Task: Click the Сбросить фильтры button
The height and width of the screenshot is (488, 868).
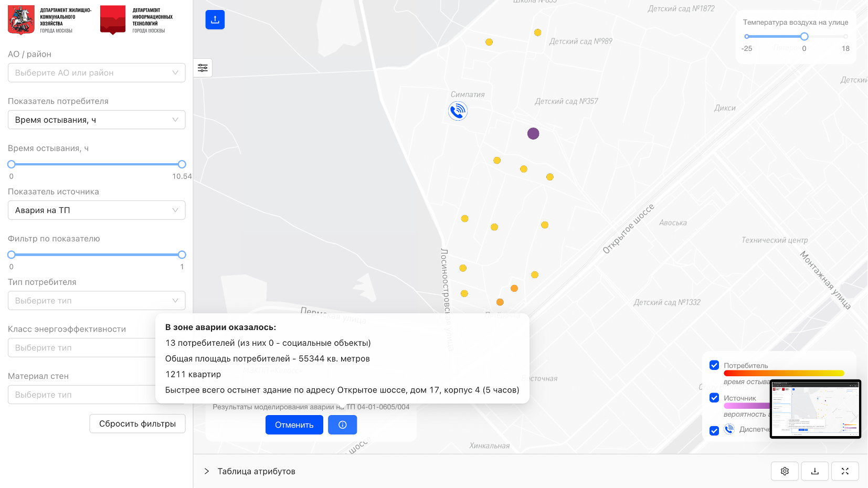Action: [x=137, y=423]
